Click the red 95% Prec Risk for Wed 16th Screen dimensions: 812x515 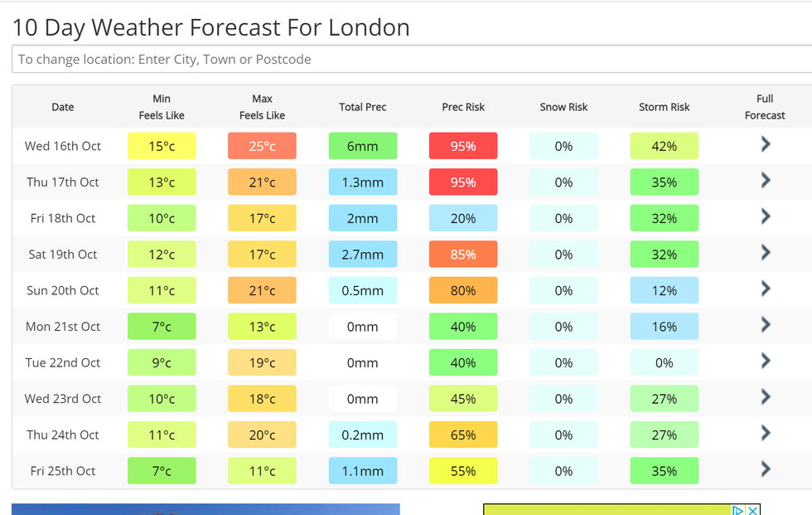point(463,146)
